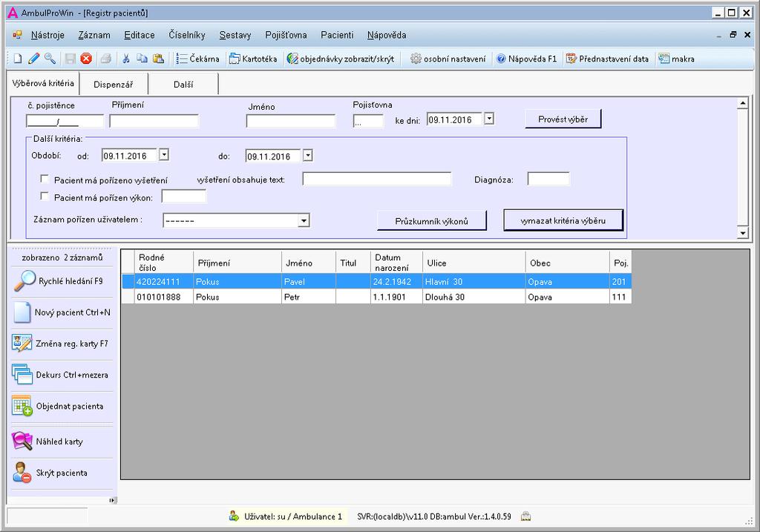This screenshot has height=532, width=760.
Task: Toggle objednávky zobrazit/skrýt
Action: click(x=340, y=59)
